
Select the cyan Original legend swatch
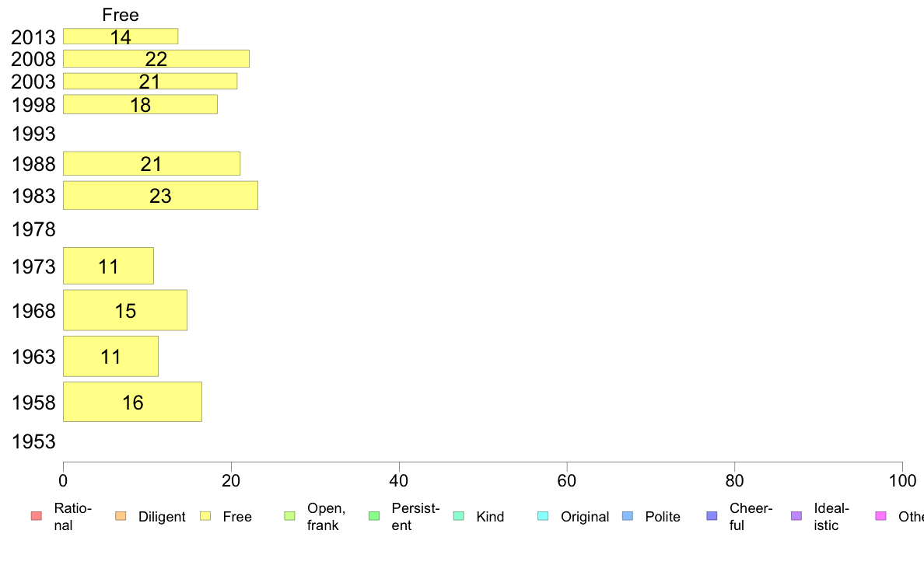click(544, 516)
